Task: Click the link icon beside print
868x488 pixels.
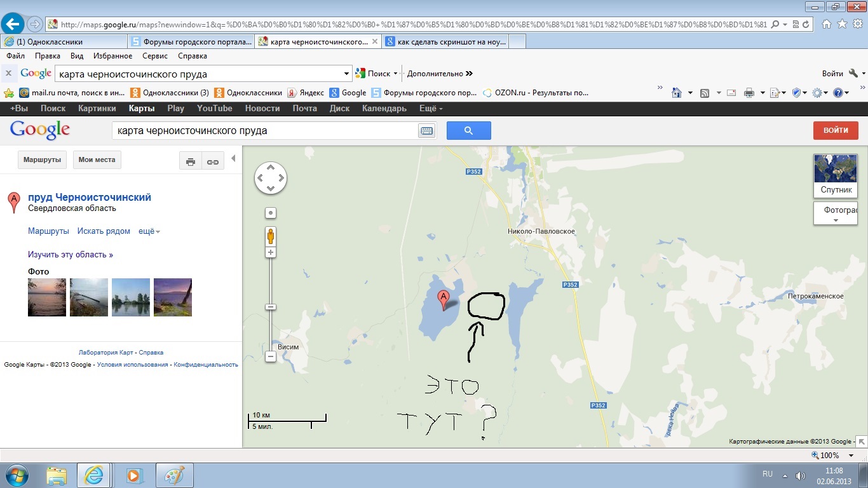Action: [213, 161]
